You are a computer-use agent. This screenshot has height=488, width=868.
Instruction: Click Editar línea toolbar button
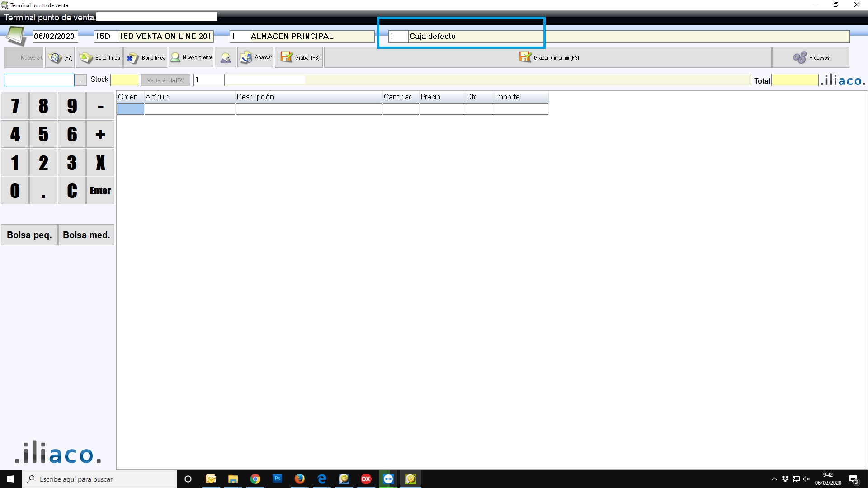[99, 57]
